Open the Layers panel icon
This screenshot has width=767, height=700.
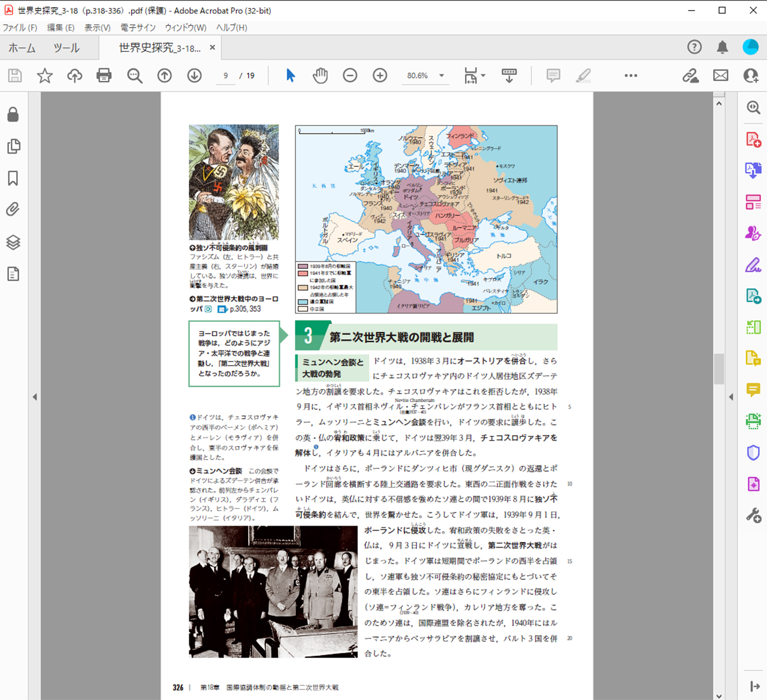[13, 242]
